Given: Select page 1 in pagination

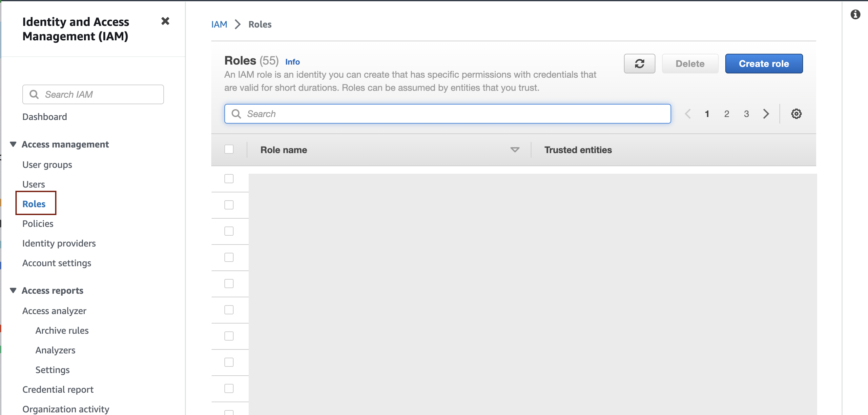Looking at the screenshot, I should point(707,114).
